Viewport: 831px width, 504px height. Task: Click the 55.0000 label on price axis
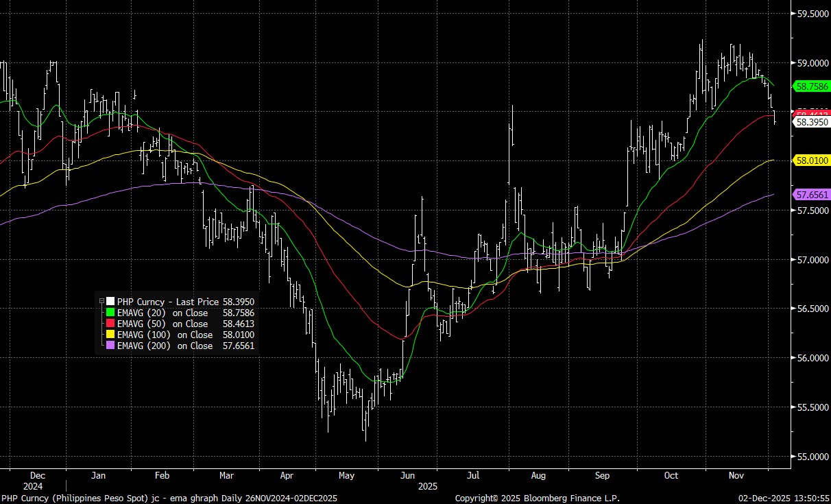coord(812,457)
